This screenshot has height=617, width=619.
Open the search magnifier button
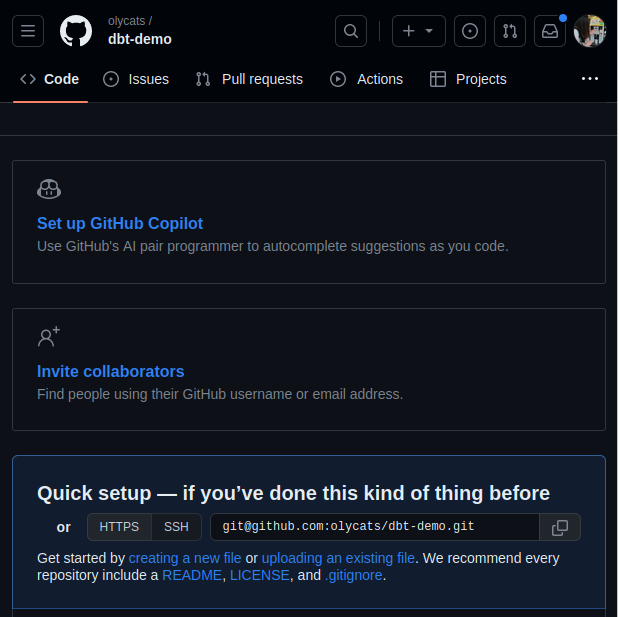point(351,31)
